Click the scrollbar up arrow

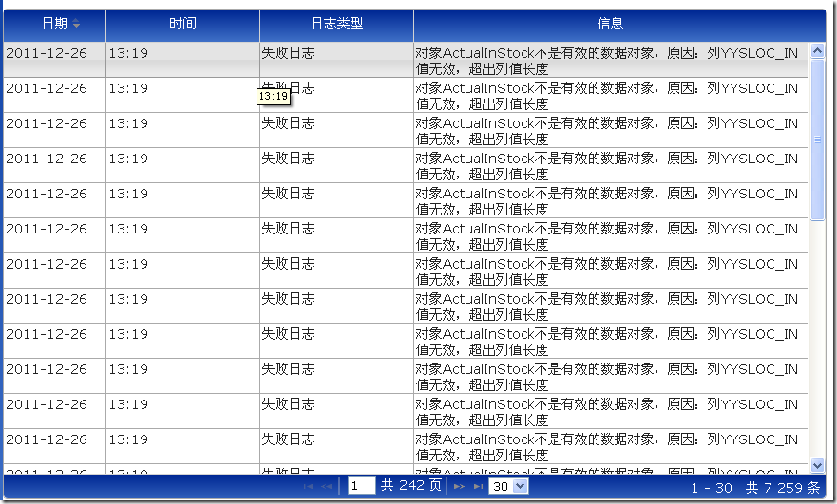pyautogui.click(x=817, y=51)
